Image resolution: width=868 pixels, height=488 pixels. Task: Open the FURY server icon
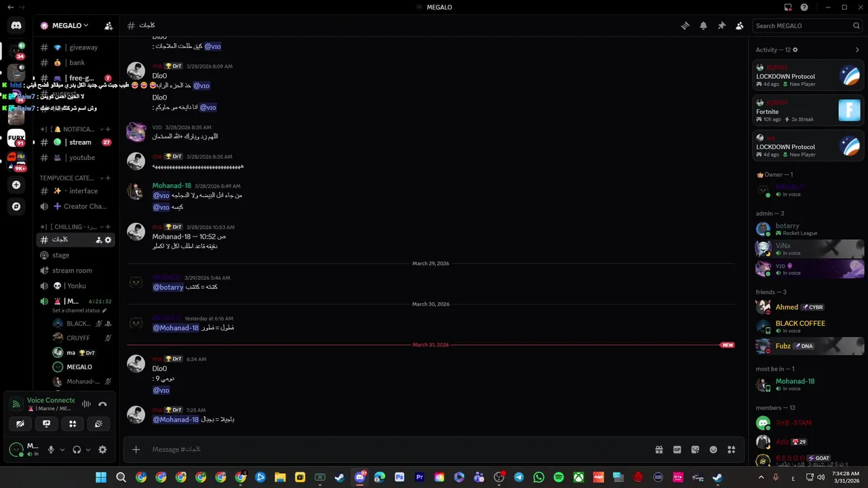point(16,138)
